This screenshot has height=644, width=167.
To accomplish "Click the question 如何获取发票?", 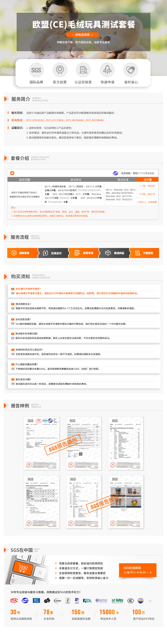I will tap(23, 319).
